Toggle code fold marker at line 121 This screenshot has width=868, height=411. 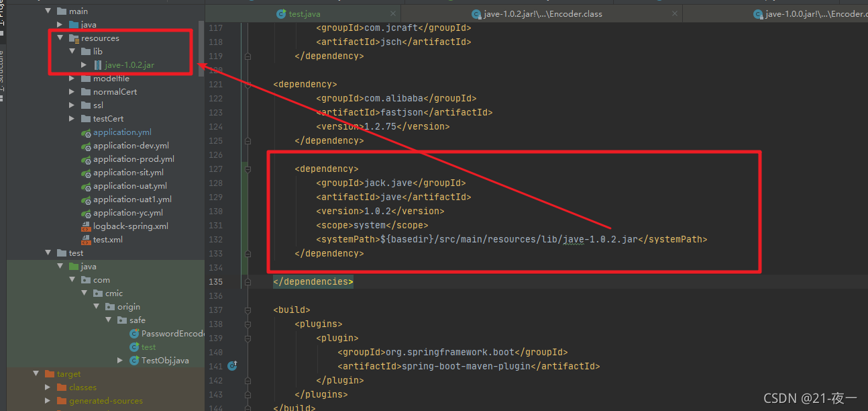[x=248, y=85]
